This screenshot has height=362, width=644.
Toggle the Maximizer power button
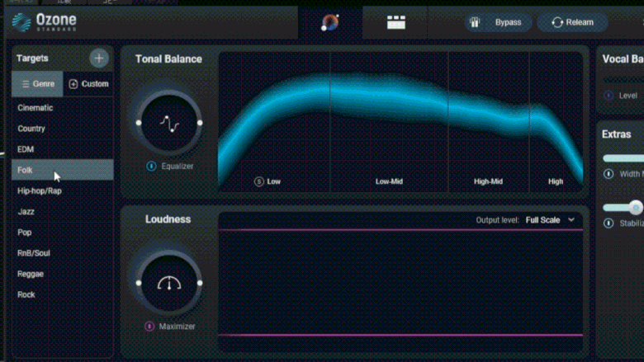click(x=149, y=327)
